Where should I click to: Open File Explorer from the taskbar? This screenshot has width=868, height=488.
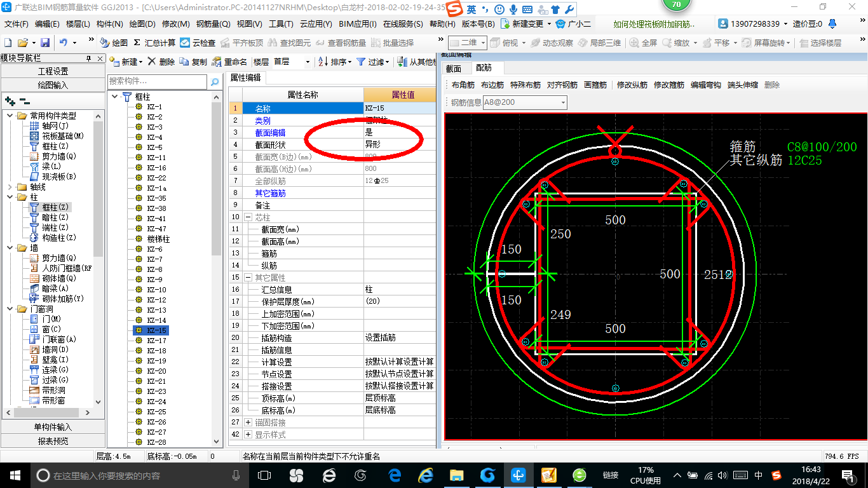tap(457, 475)
